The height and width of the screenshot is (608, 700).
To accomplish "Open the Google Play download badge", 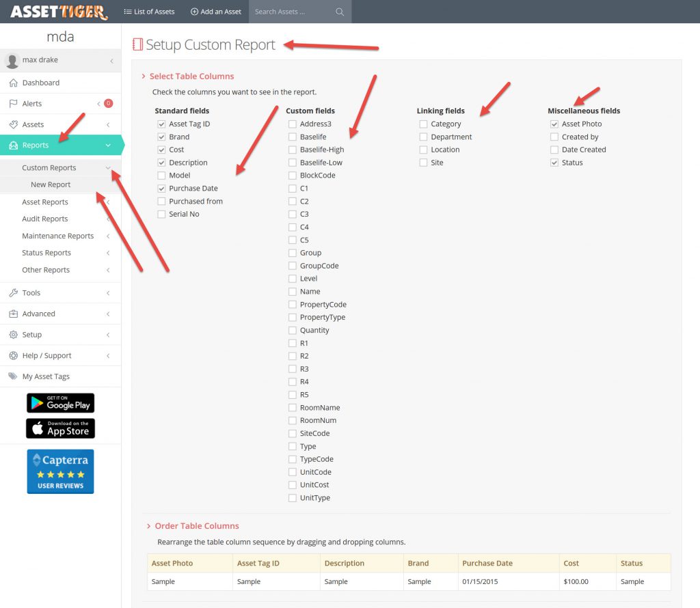I will 60,403.
